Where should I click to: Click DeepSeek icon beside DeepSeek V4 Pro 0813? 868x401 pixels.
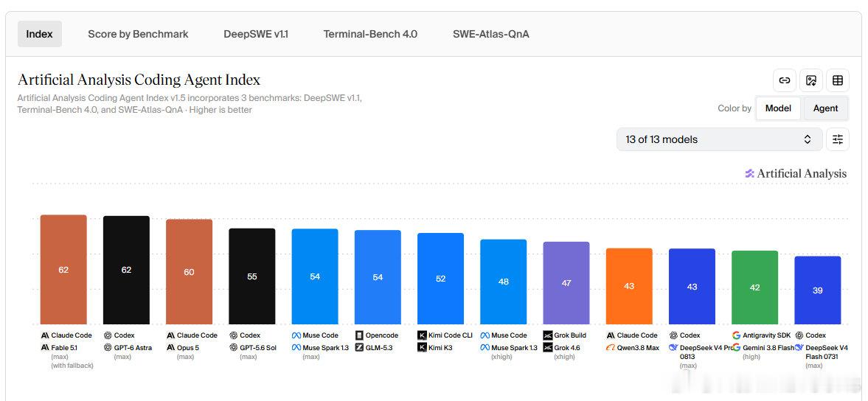coord(674,348)
